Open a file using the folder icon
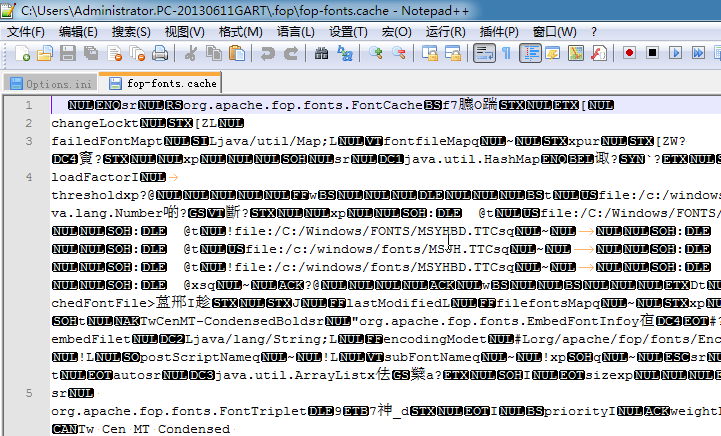 tap(45, 53)
